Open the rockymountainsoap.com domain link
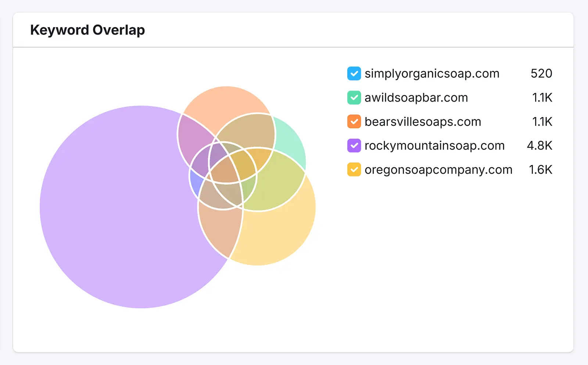Image resolution: width=588 pixels, height=365 pixels. tap(434, 146)
